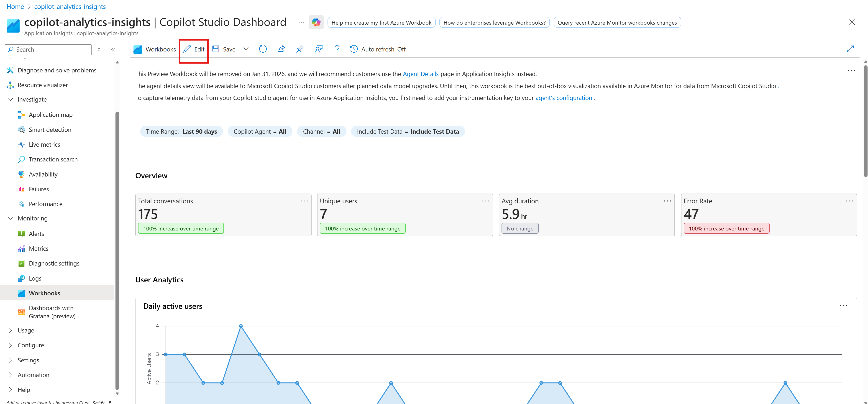Expand workbook to fullscreen view
The image size is (868, 404).
coord(850,49)
